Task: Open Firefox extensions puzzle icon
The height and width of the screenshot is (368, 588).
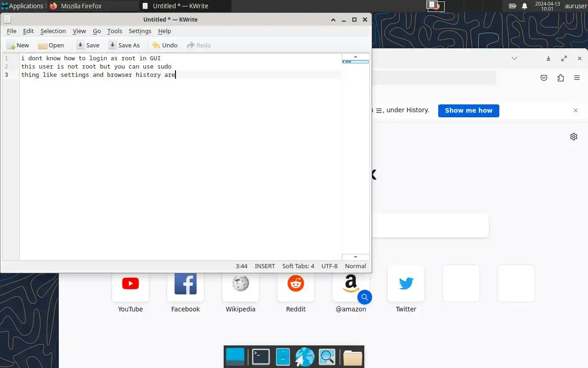Action: pyautogui.click(x=560, y=78)
